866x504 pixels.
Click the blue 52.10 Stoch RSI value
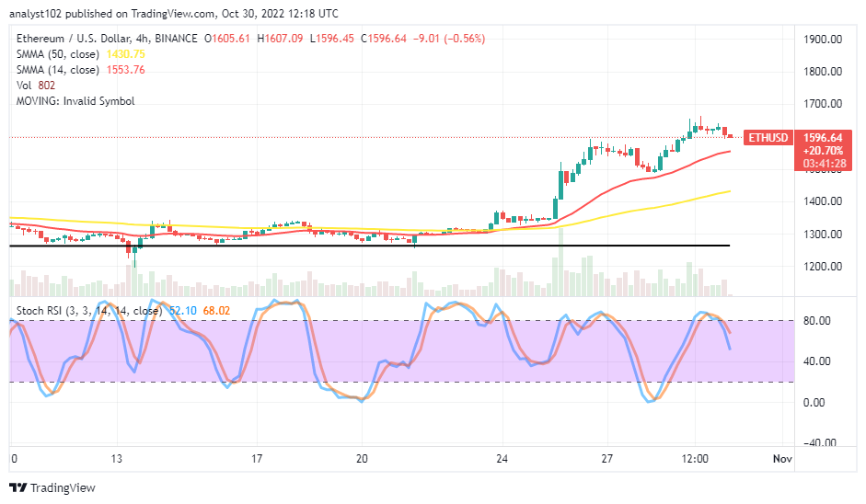click(183, 311)
